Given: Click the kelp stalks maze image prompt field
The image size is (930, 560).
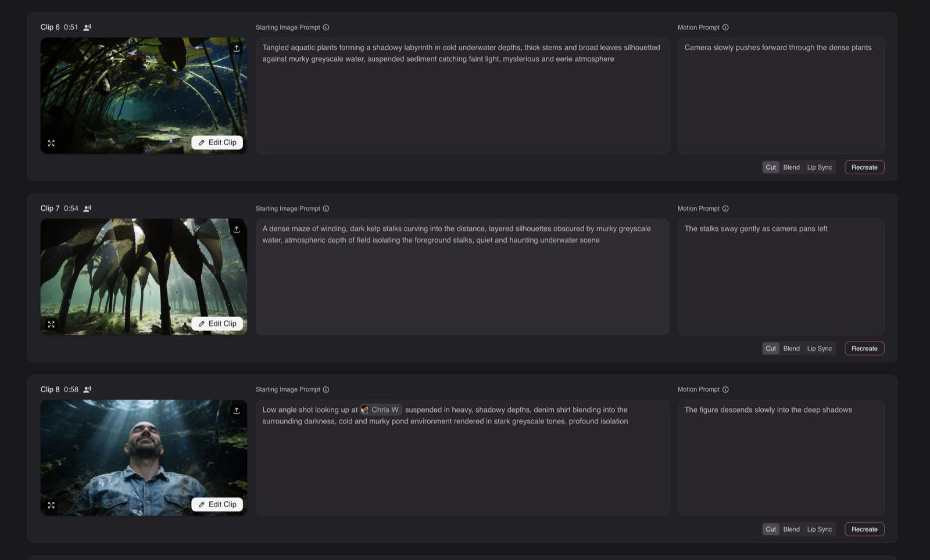Looking at the screenshot, I should pos(462,277).
